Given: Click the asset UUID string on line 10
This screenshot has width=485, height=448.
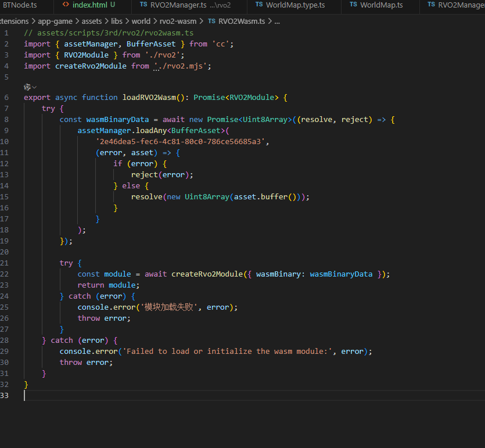Looking at the screenshot, I should (x=180, y=142).
